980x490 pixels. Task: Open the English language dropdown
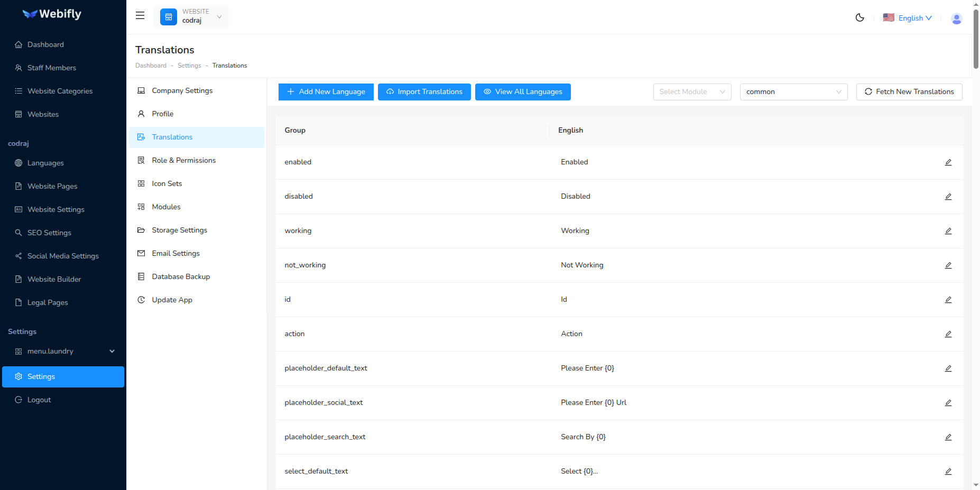[x=908, y=18]
